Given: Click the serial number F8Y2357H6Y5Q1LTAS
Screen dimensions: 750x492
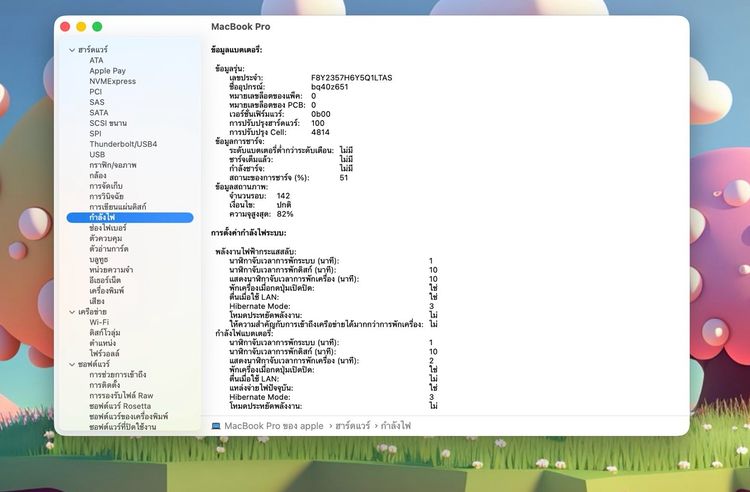Looking at the screenshot, I should pyautogui.click(x=352, y=77).
